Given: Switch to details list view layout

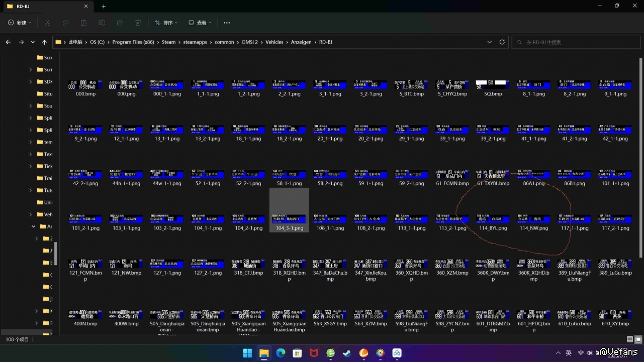Looking at the screenshot, I should (x=629, y=339).
